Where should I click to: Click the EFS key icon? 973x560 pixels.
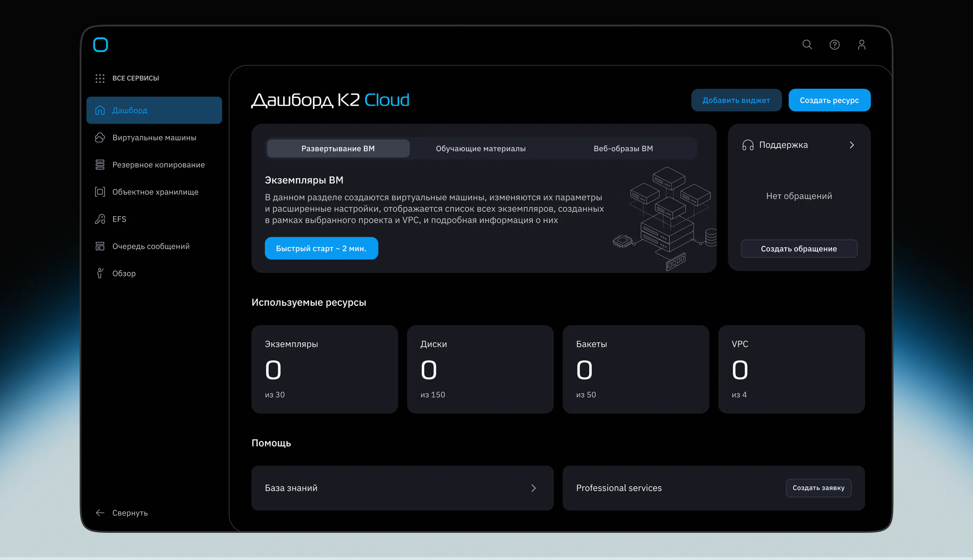(x=100, y=219)
